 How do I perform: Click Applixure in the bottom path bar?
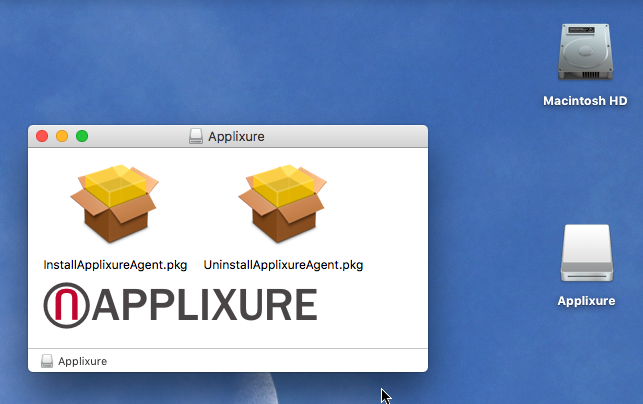(x=82, y=361)
